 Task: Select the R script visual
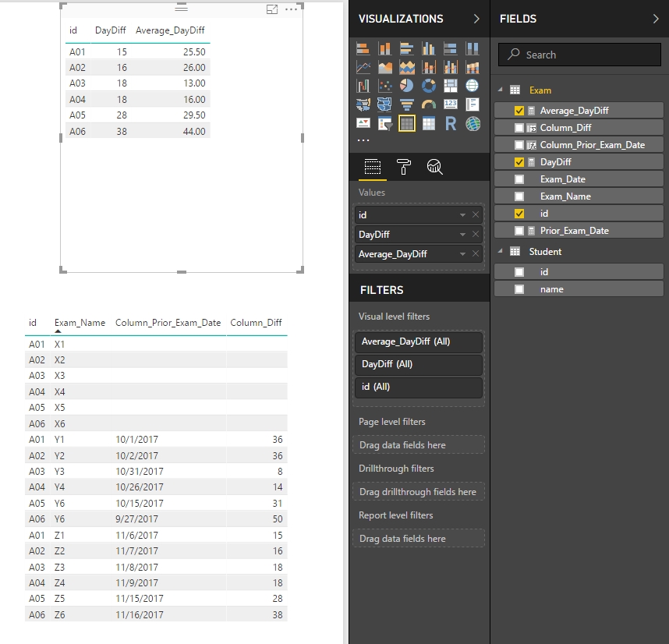[450, 124]
